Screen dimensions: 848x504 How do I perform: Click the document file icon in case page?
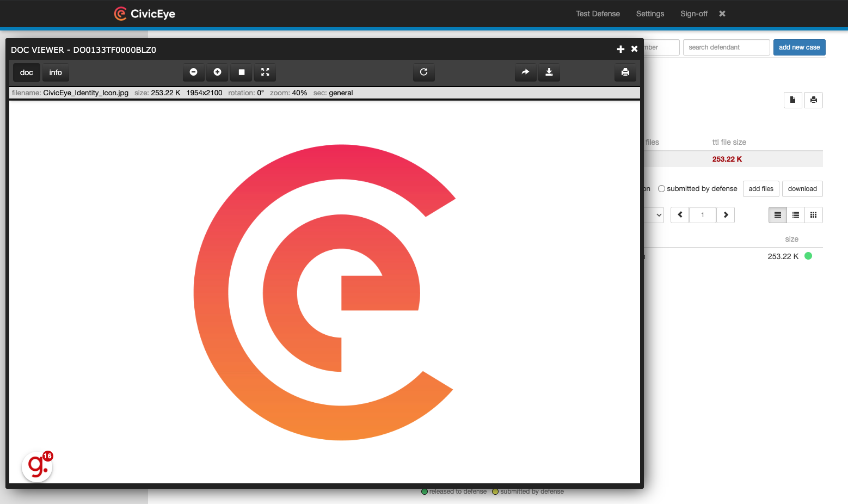click(793, 100)
